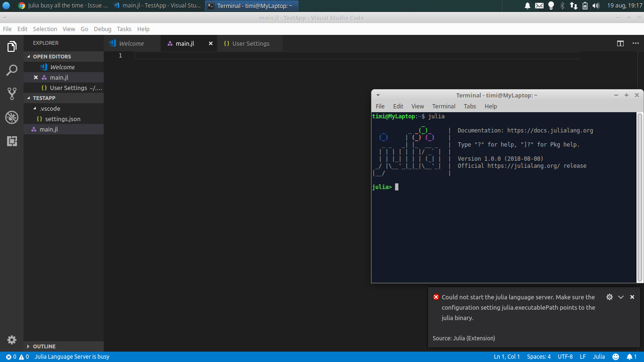Viewport: 644px width, 362px height.
Task: Open the Manage gear at activity bar bottom
Action: tap(11, 339)
